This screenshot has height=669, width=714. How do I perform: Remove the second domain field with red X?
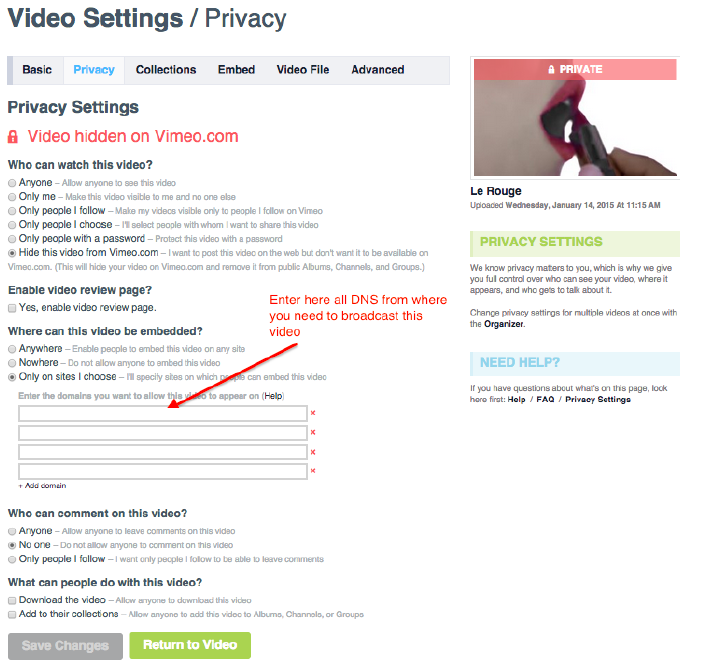313,432
